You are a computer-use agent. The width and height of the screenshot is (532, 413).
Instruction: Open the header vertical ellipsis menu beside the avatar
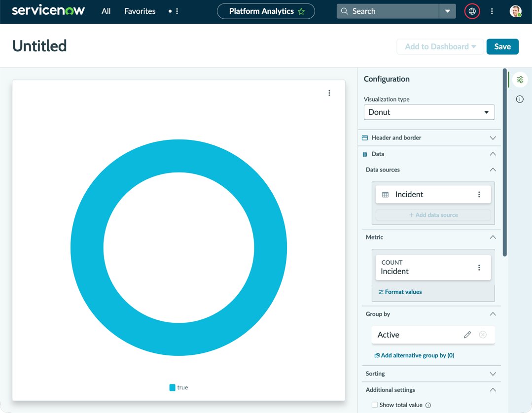[492, 11]
